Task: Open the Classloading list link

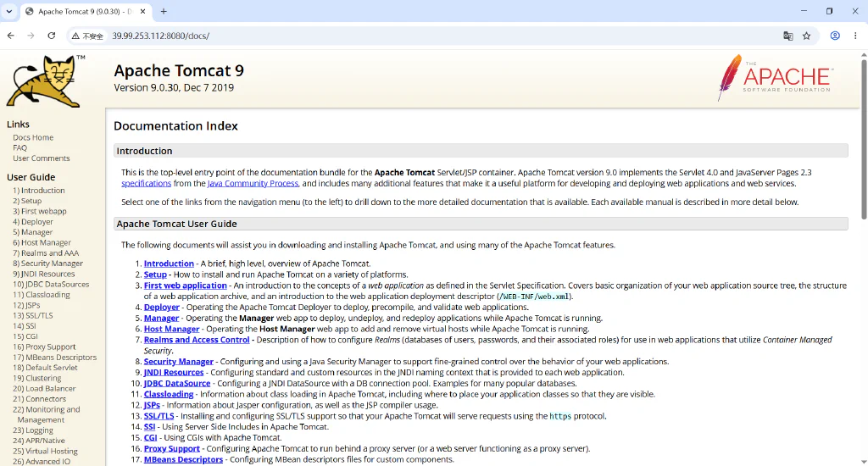Action: click(x=169, y=394)
